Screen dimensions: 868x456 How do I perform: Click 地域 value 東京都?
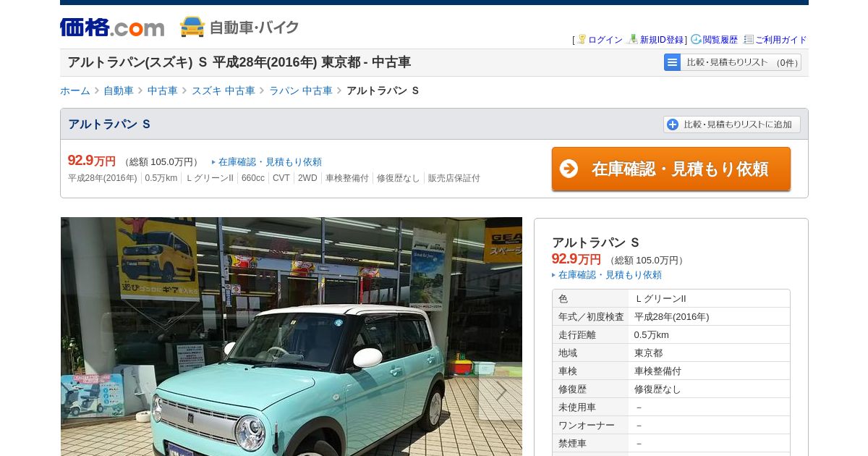pyautogui.click(x=648, y=352)
